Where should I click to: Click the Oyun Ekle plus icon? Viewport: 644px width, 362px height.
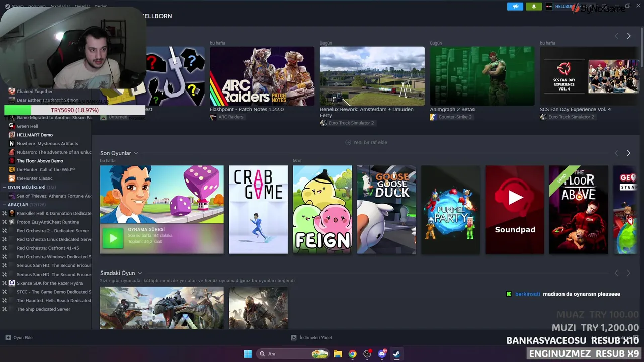8,337
